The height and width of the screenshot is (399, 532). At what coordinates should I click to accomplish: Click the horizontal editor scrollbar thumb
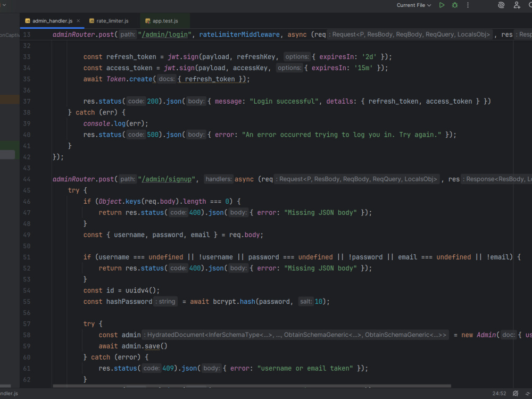pyautogui.click(x=252, y=386)
